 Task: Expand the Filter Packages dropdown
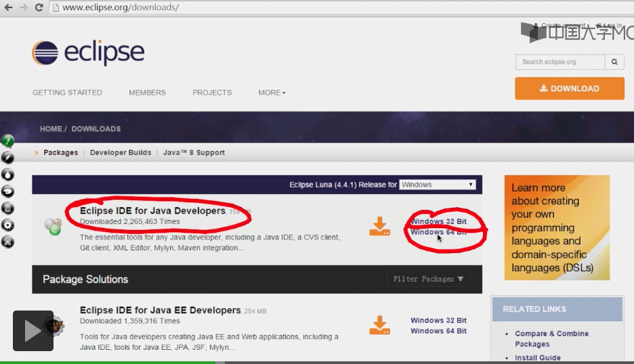click(428, 279)
